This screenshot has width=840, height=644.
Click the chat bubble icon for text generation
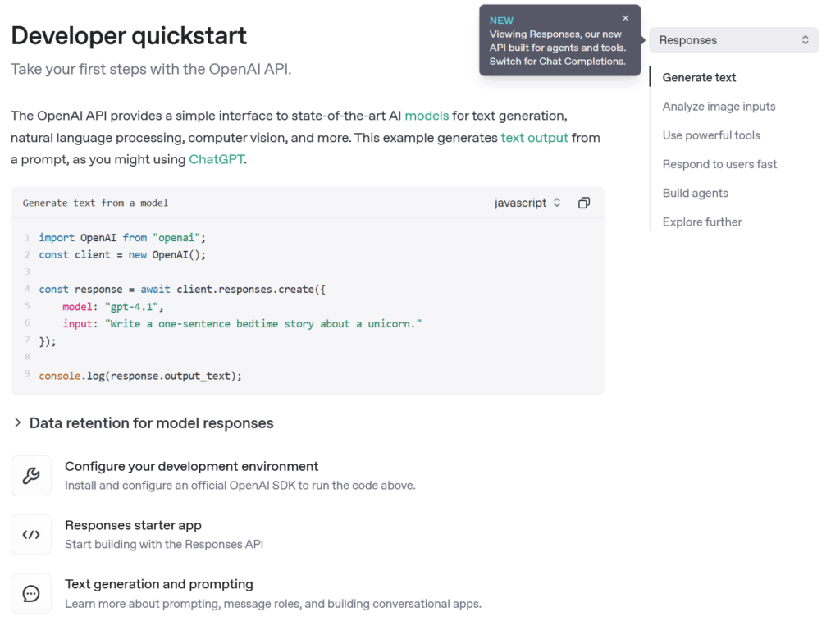[31, 594]
